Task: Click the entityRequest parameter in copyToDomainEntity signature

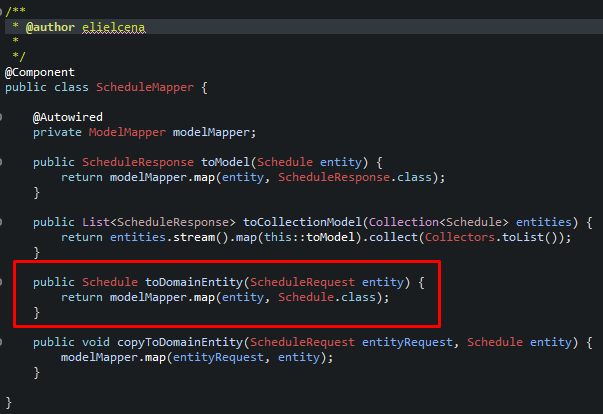Action: pyautogui.click(x=407, y=342)
